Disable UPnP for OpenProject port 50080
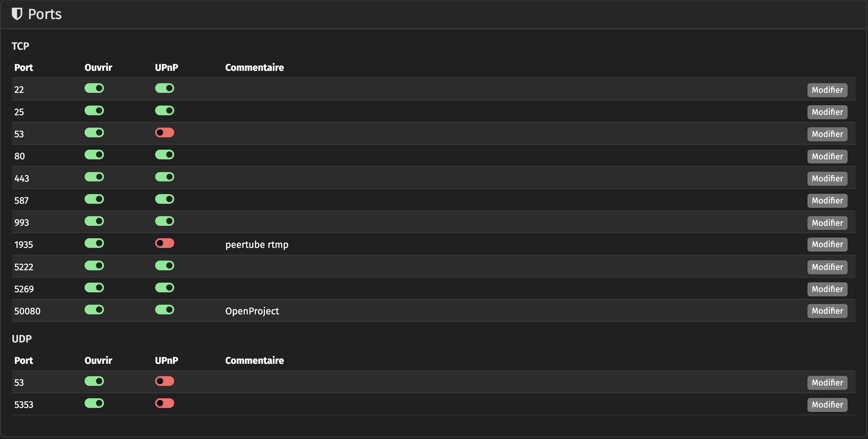 coord(165,310)
